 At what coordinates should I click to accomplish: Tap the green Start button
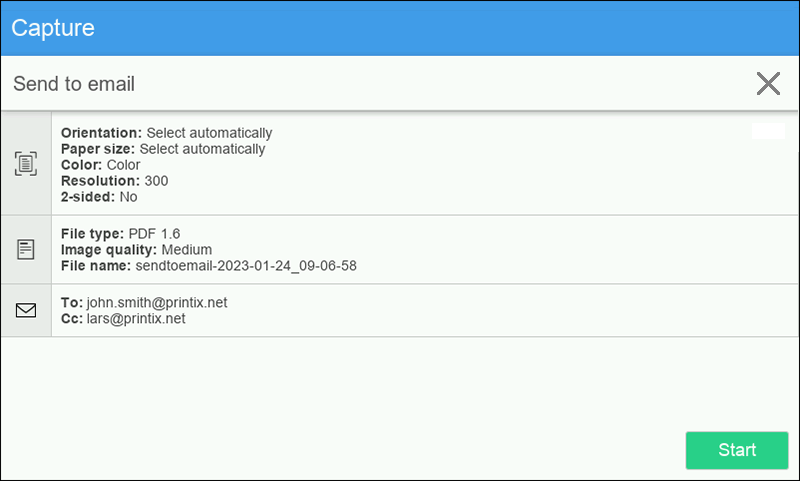click(737, 450)
